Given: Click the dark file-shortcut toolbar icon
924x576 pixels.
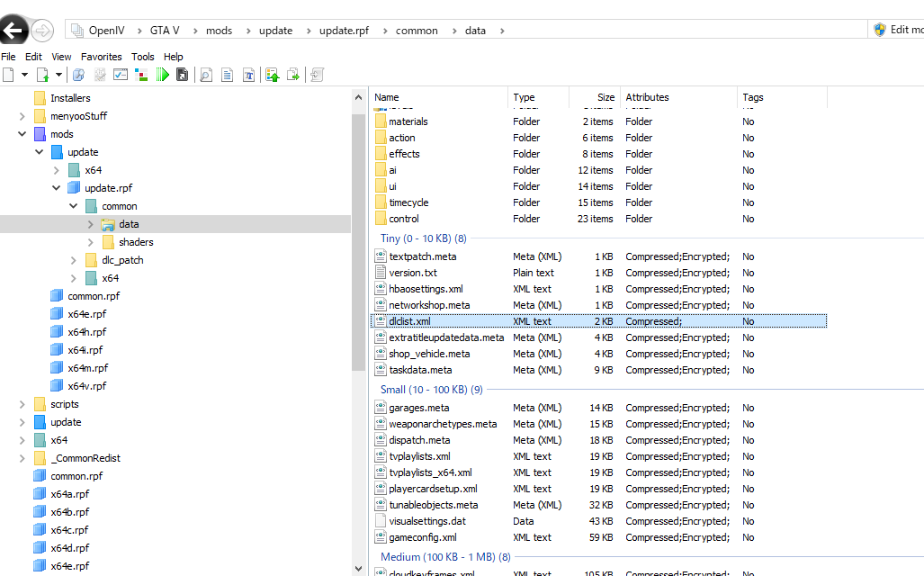Looking at the screenshot, I should coord(182,75).
